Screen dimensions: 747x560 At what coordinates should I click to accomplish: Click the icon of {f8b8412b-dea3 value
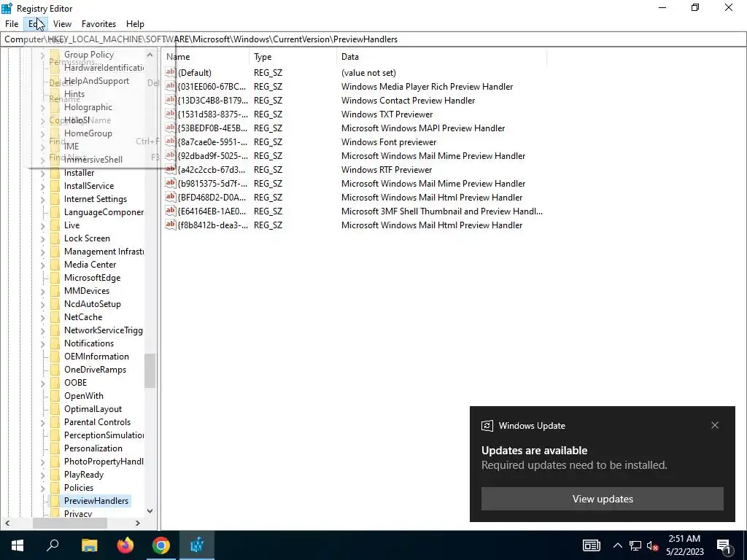pyautogui.click(x=171, y=225)
